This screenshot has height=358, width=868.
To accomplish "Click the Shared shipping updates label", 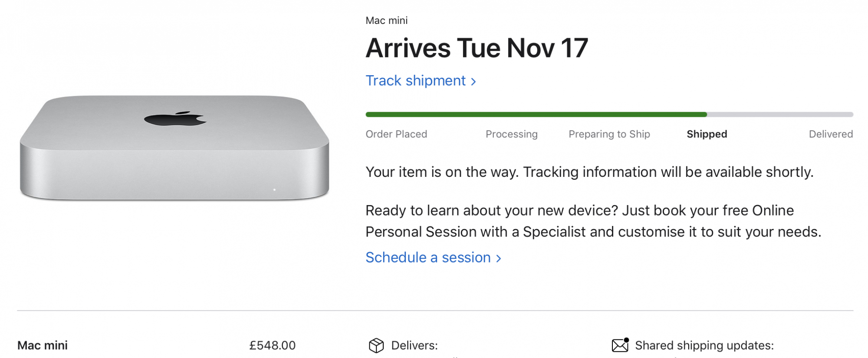I will coord(704,345).
